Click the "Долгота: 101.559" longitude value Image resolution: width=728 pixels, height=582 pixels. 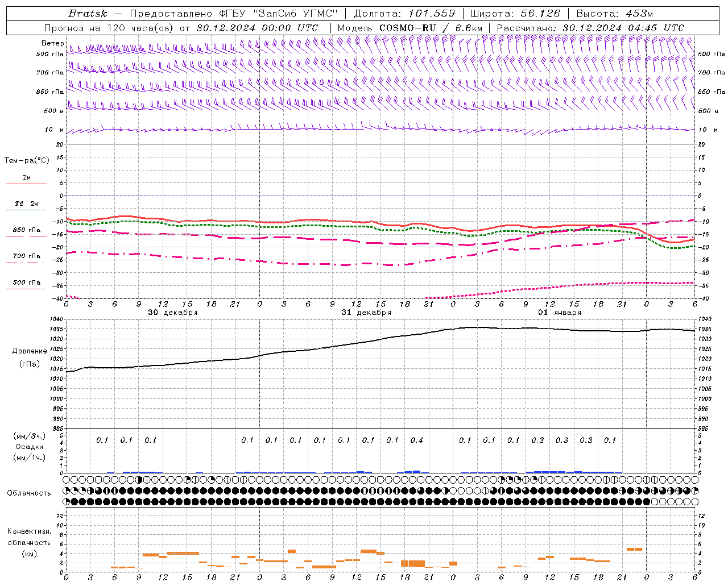pos(404,13)
